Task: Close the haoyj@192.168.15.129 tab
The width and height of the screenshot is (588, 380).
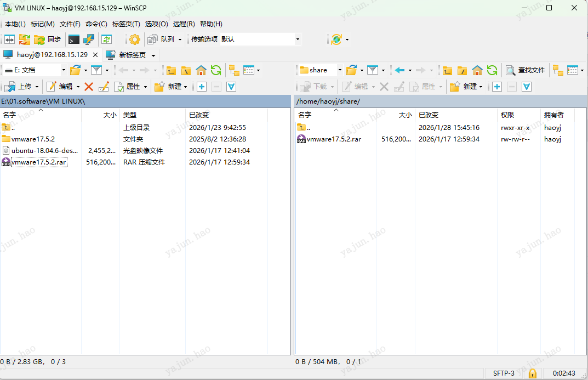Action: (x=95, y=55)
